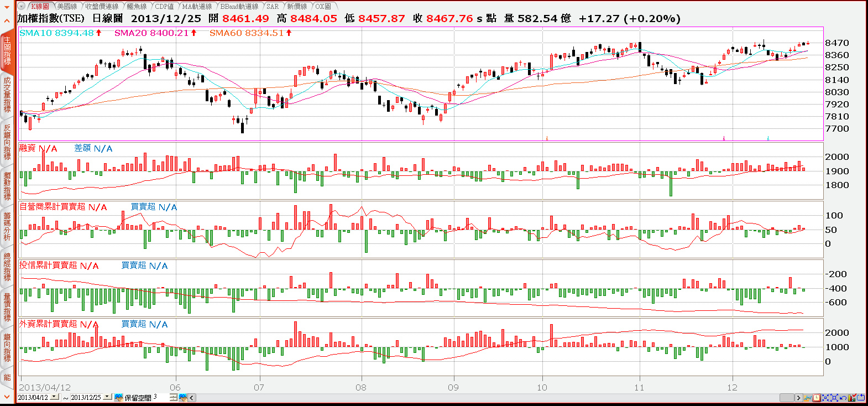Click the 買賣超 N/A label in 自營商 panel
This screenshot has height=406, width=868.
coord(154,207)
